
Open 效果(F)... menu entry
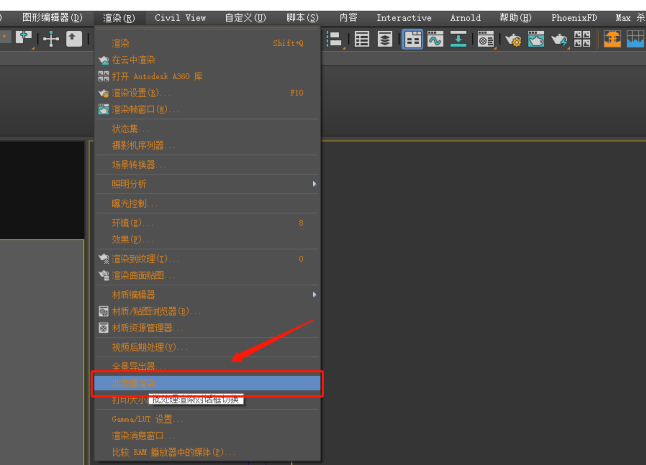pos(208,239)
